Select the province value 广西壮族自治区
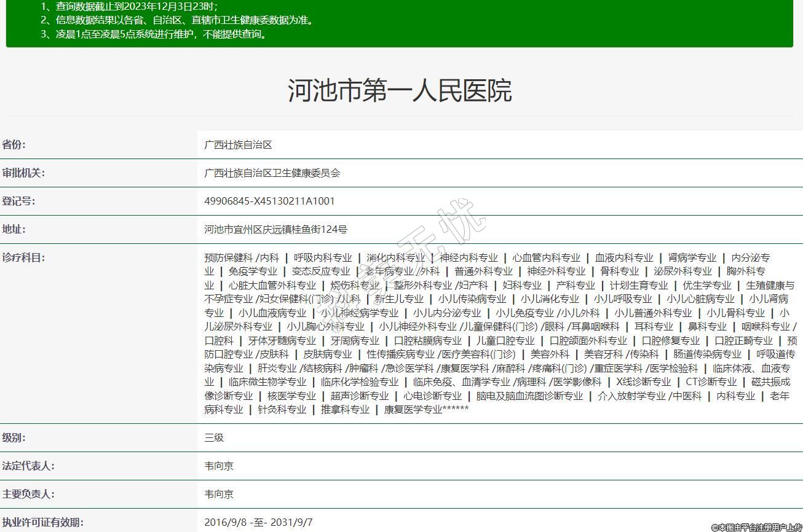 tap(238, 145)
